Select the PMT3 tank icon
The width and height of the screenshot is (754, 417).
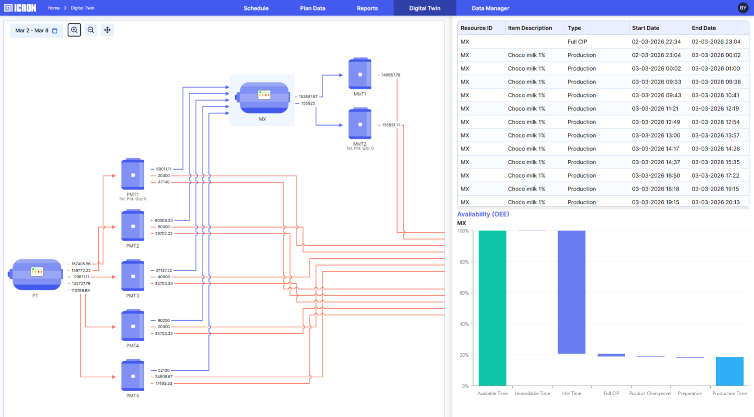click(132, 274)
